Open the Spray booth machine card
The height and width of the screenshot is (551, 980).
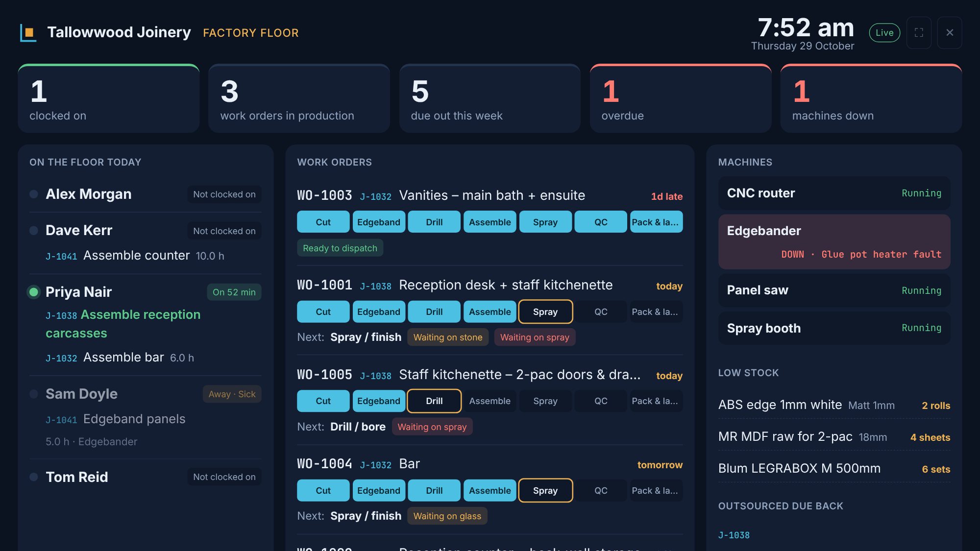(x=834, y=328)
